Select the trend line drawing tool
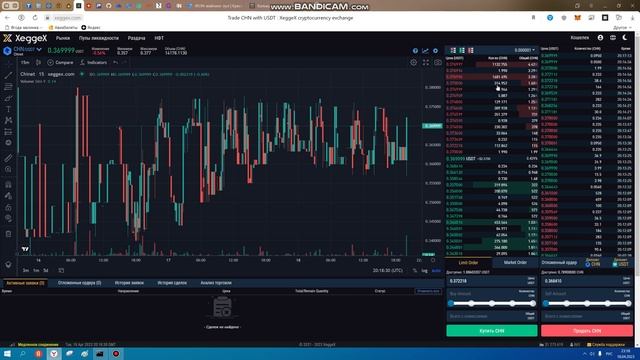This screenshot has height=360, width=640. click(8, 75)
